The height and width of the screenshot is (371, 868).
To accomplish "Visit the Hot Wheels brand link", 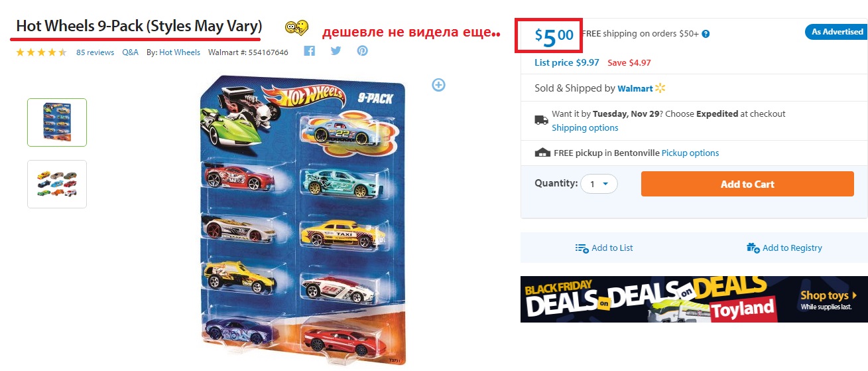I will 180,52.
